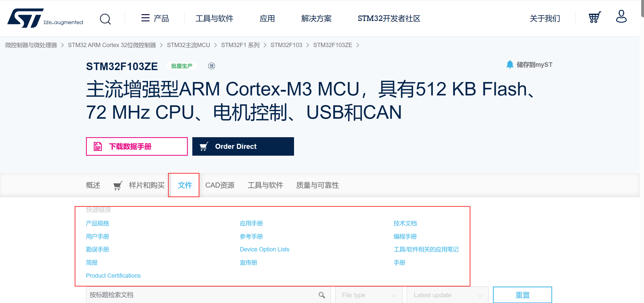Open the 产品 hamburger menu

[x=155, y=18]
